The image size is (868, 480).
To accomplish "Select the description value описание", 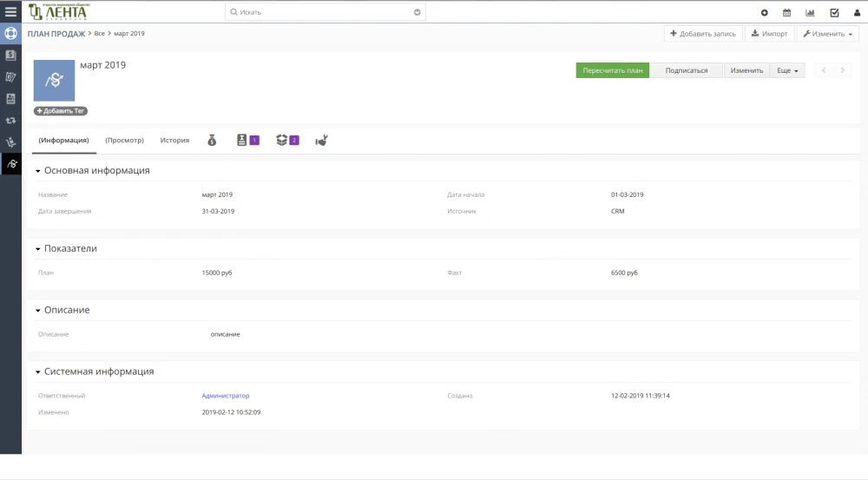I will click(x=226, y=334).
